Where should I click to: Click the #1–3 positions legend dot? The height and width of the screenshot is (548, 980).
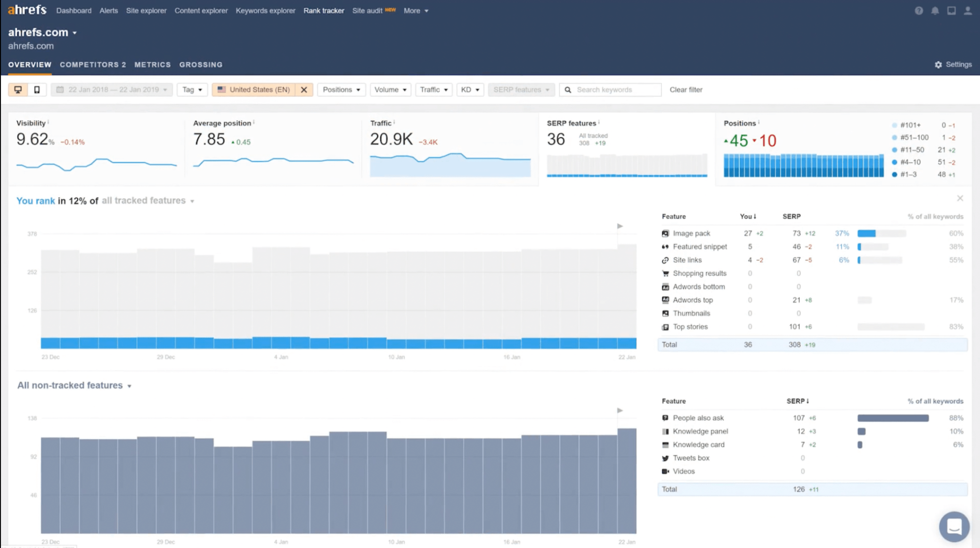pyautogui.click(x=895, y=175)
